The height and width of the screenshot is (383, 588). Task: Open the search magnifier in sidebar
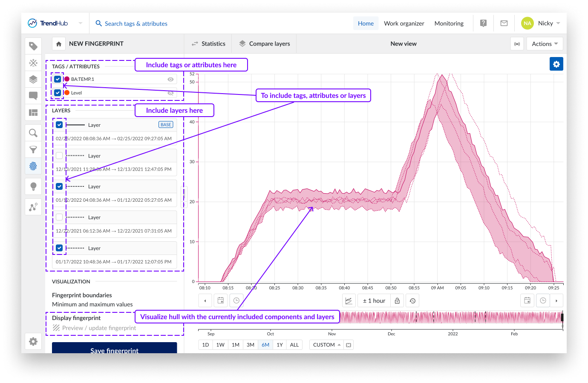coord(33,133)
